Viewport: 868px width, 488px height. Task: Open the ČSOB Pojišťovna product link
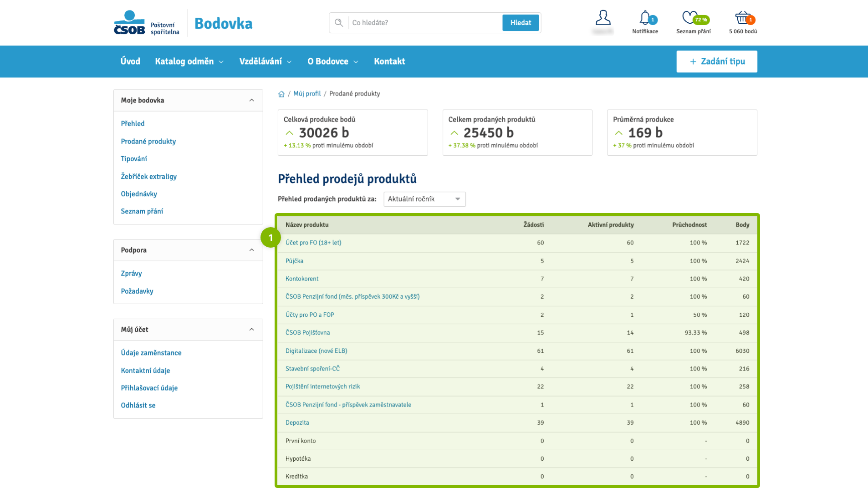(x=307, y=333)
